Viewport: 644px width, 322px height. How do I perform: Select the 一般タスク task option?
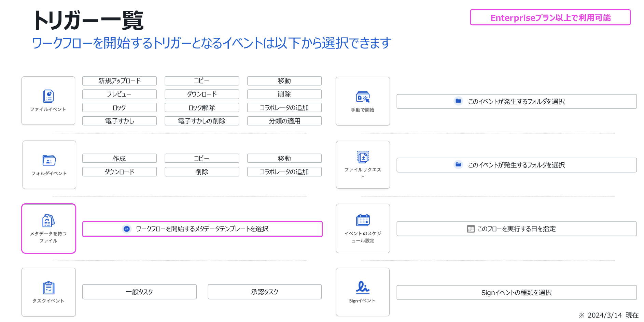tap(139, 292)
